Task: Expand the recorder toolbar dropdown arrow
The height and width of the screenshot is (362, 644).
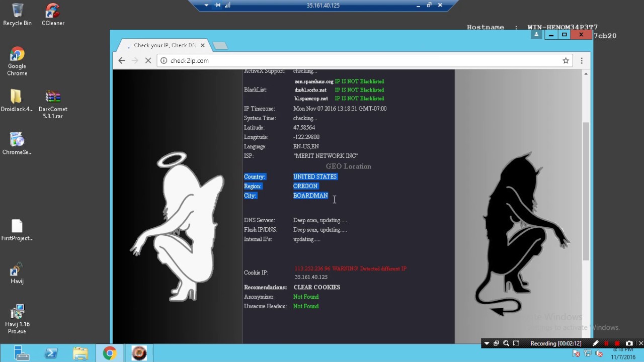Action: coord(487,343)
